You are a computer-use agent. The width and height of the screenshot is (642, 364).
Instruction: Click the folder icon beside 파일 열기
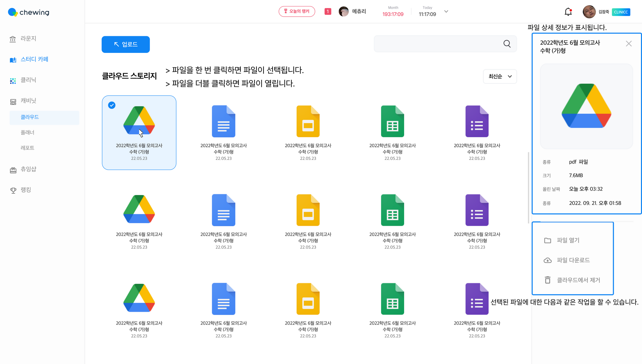[548, 241]
